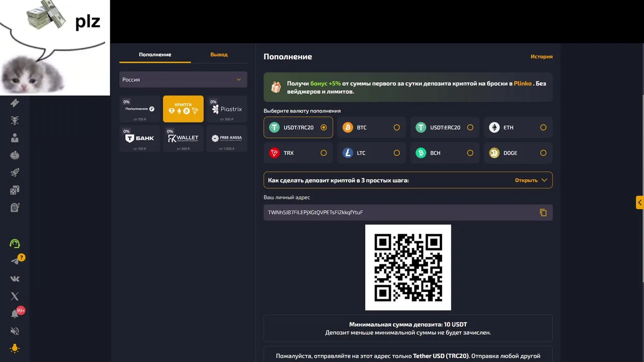The image size is (644, 362).
Task: Open the ticket icon in the sidebar
Action: (15, 103)
